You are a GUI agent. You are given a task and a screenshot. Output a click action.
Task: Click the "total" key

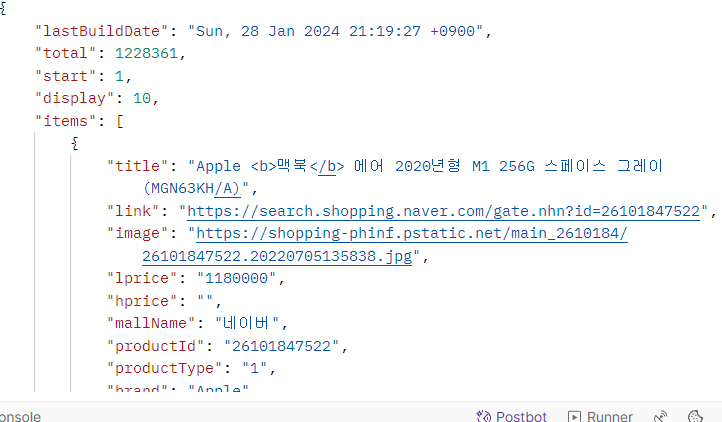(65, 53)
